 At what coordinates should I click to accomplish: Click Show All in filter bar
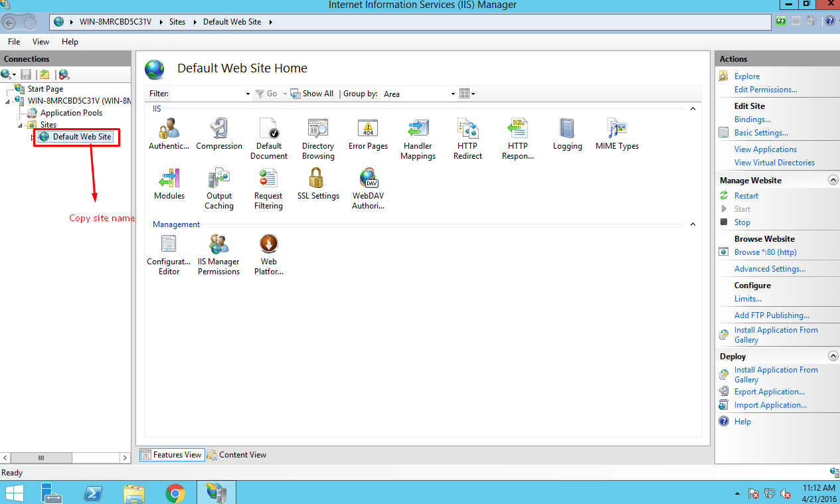[x=312, y=94]
